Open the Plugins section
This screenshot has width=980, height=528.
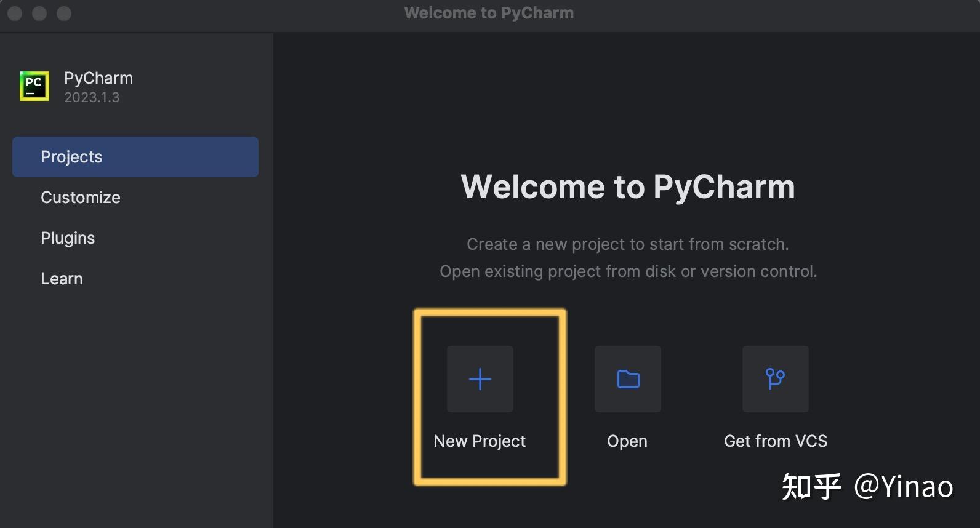(x=68, y=238)
